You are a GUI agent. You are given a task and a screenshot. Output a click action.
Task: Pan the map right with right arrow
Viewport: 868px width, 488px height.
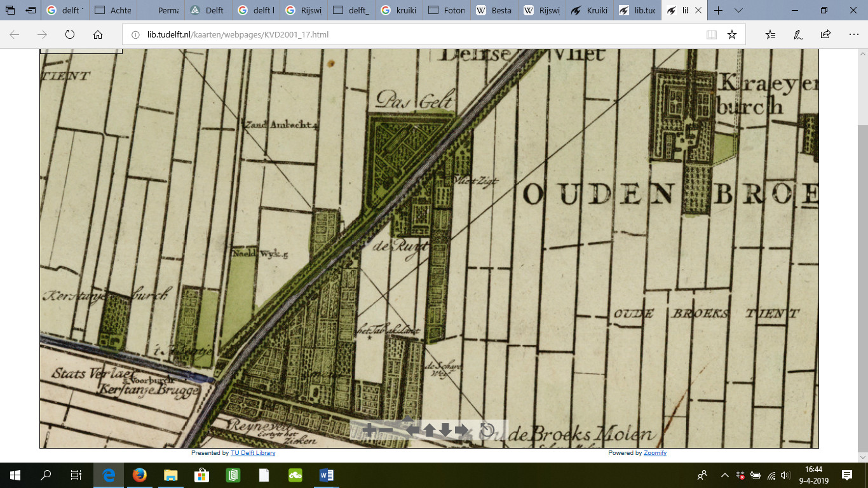tap(462, 431)
